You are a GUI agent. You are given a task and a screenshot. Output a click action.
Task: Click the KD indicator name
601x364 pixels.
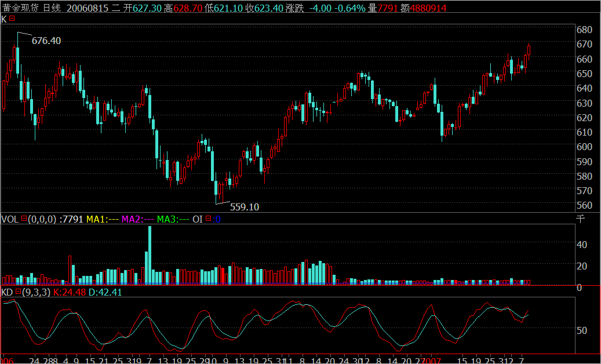[8, 292]
